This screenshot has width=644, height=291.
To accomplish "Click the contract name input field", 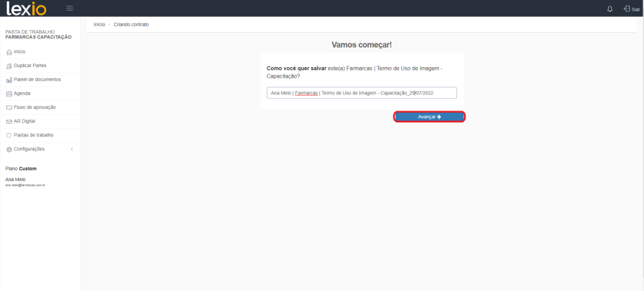I will point(361,93).
